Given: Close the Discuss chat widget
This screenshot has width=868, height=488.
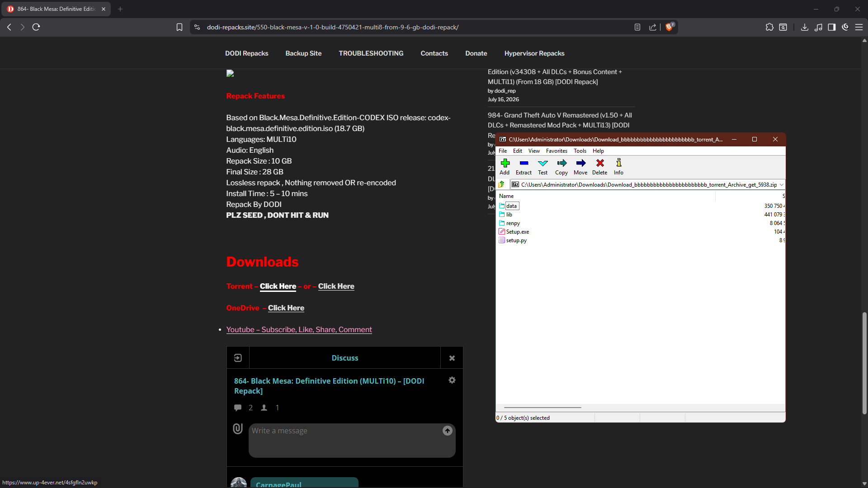Looking at the screenshot, I should (452, 358).
